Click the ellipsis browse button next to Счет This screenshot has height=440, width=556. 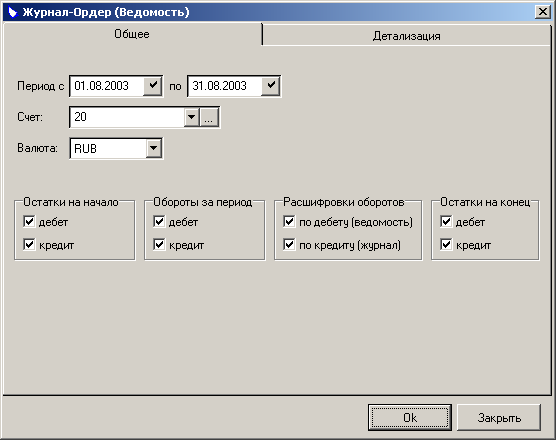(x=209, y=117)
